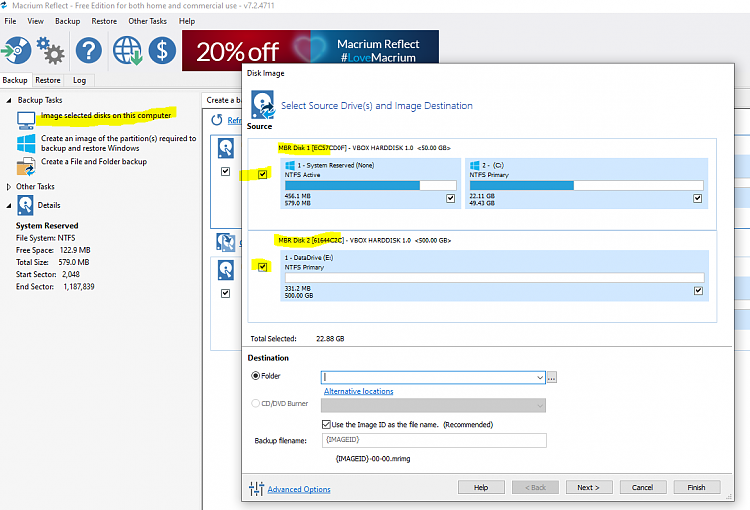The width and height of the screenshot is (750, 510).
Task: Click the File and Folder backup icon
Action: point(26,166)
